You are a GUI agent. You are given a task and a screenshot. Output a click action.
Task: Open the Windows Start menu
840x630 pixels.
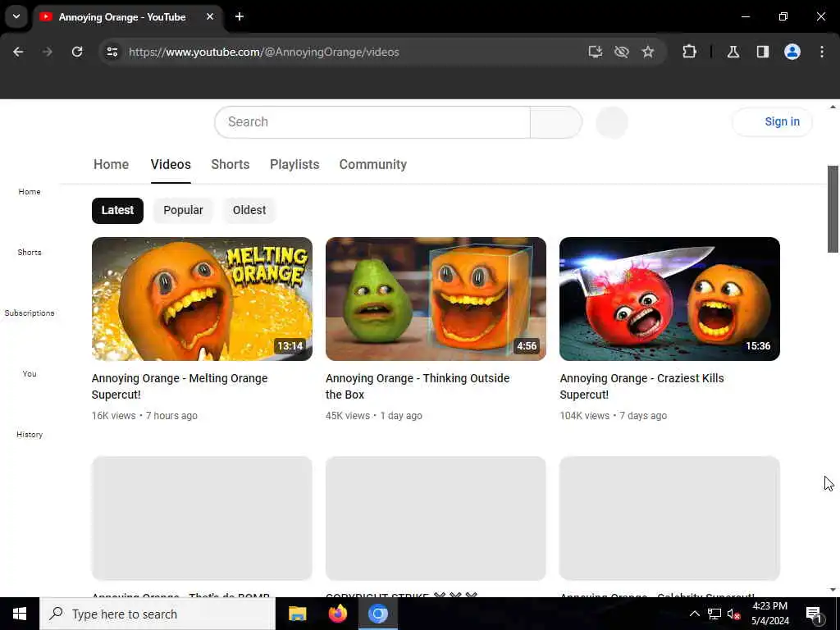tap(20, 614)
